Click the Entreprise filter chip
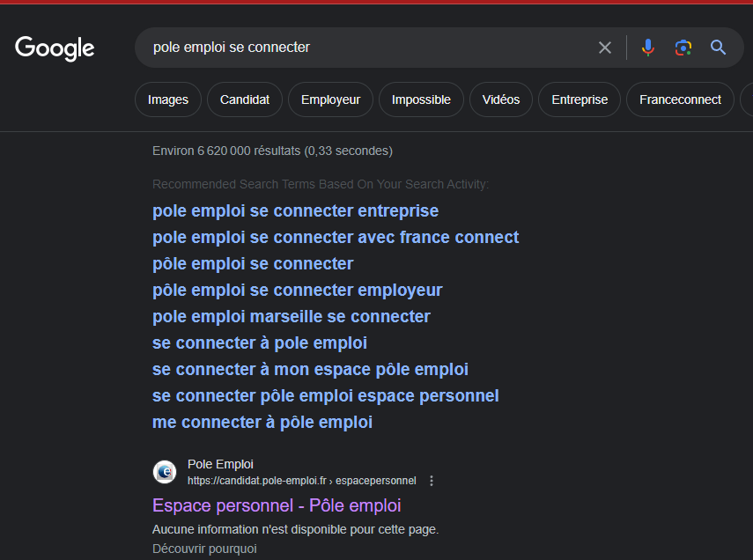Screen dimensions: 753x560 click(x=580, y=99)
